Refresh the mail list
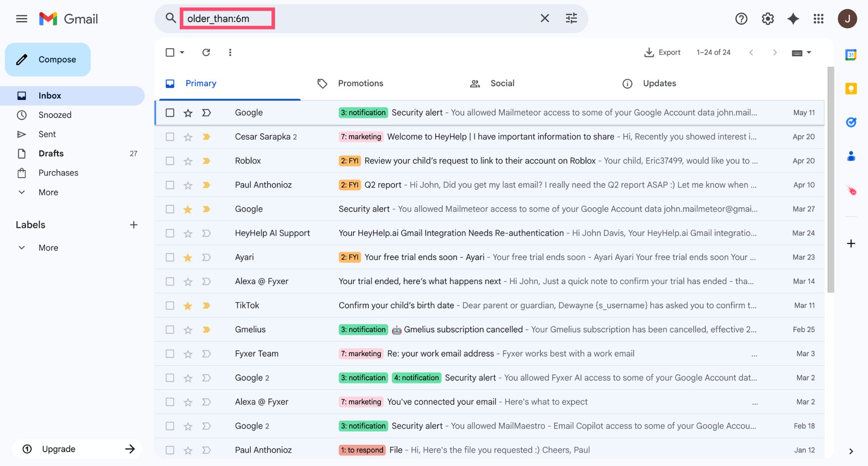The height and width of the screenshot is (466, 868). [206, 52]
